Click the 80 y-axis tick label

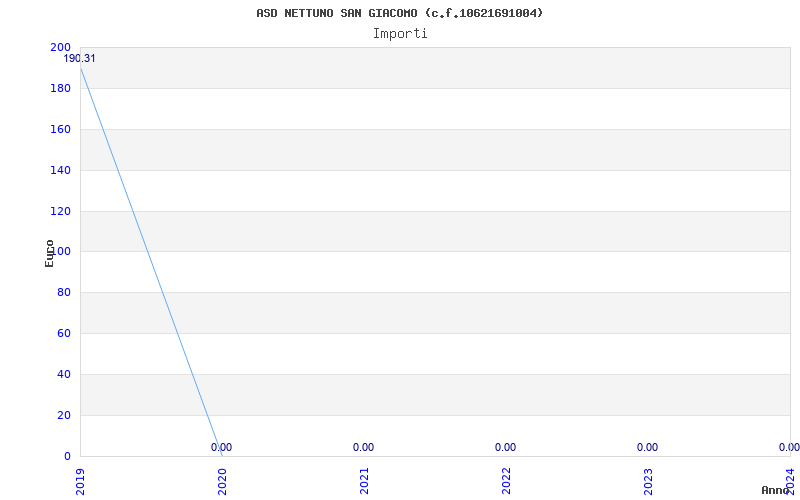pyautogui.click(x=63, y=292)
